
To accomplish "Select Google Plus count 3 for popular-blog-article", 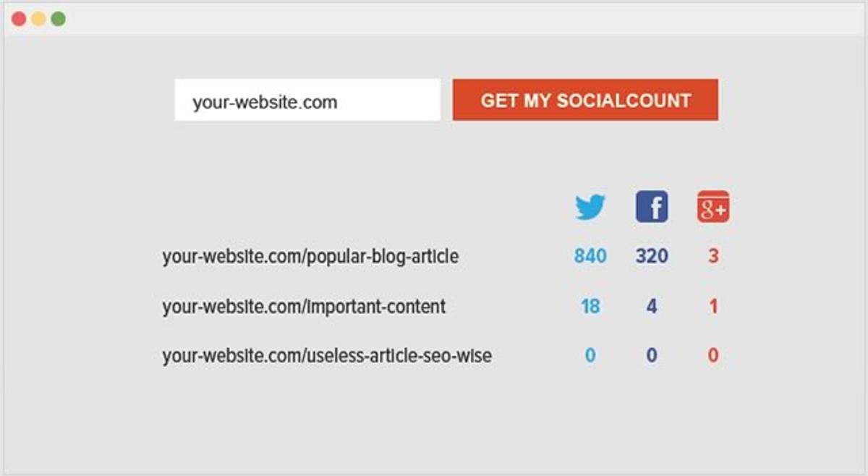I will point(713,256).
